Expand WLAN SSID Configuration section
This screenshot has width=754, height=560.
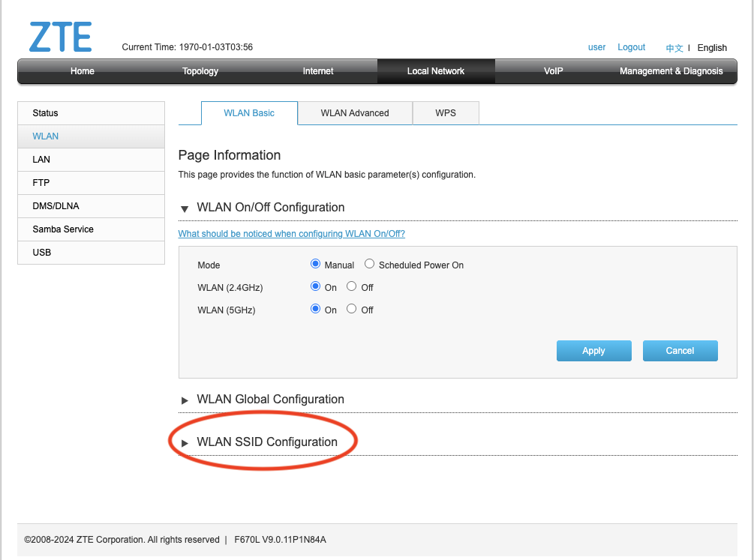coord(185,442)
